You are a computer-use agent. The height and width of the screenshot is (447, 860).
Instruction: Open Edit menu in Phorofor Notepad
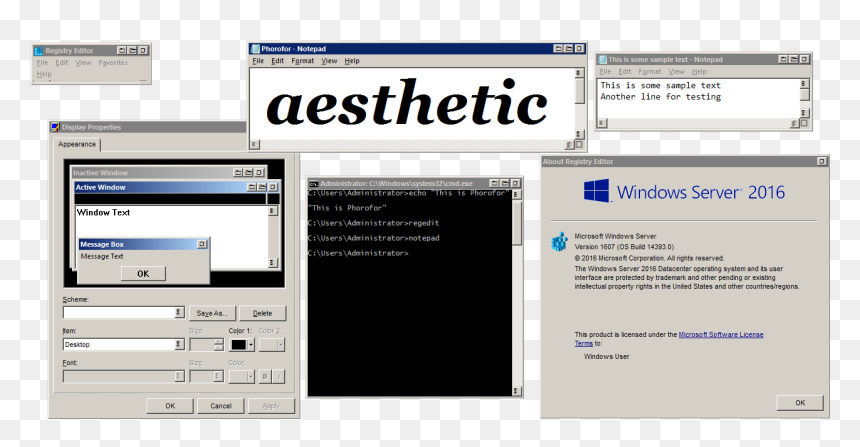pyautogui.click(x=278, y=61)
